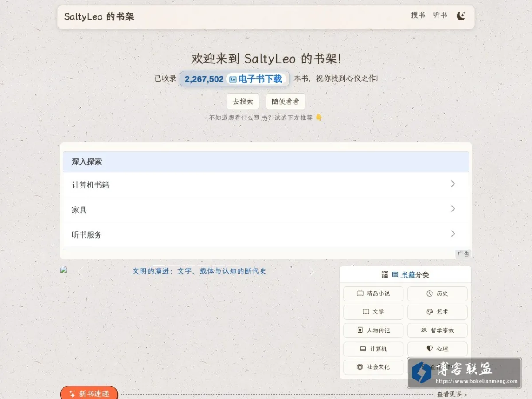Screen dimensions: 532x399
Task: Open the 哲学宗教 category
Action: click(x=437, y=330)
